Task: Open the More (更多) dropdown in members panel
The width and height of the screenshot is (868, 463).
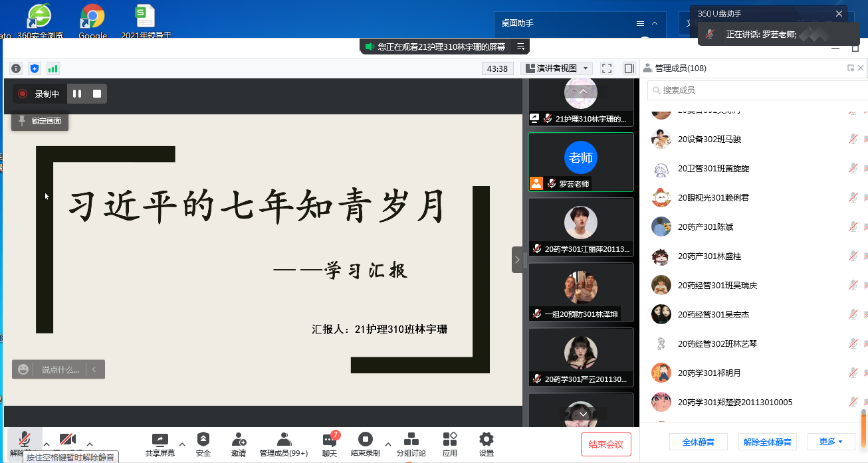Action: pos(831,442)
